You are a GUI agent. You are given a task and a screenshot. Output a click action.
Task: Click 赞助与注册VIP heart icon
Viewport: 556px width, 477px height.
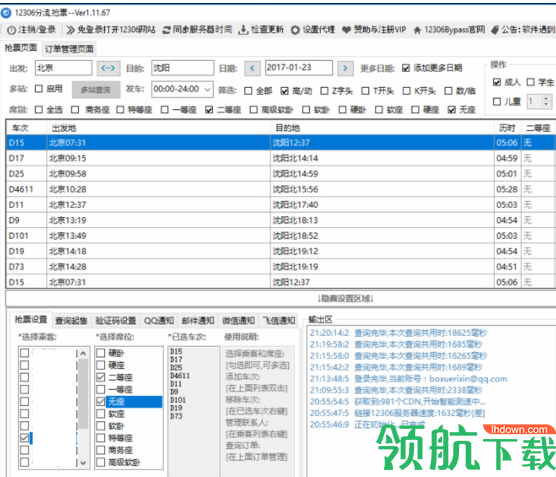pyautogui.click(x=346, y=30)
